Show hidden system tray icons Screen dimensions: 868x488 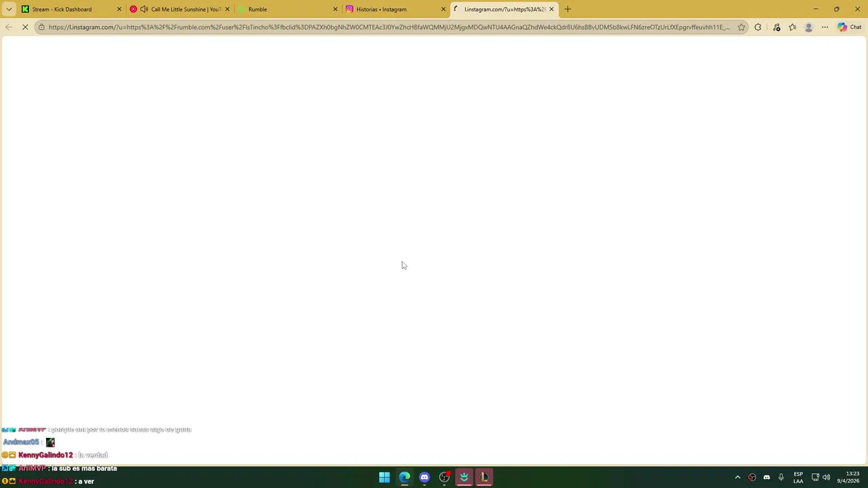coord(738,477)
